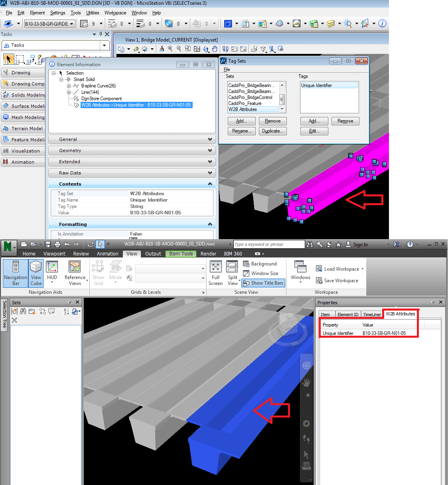This screenshot has width=448, height=485.
Task: Expand the Smart Solid tree item
Action: click(62, 79)
